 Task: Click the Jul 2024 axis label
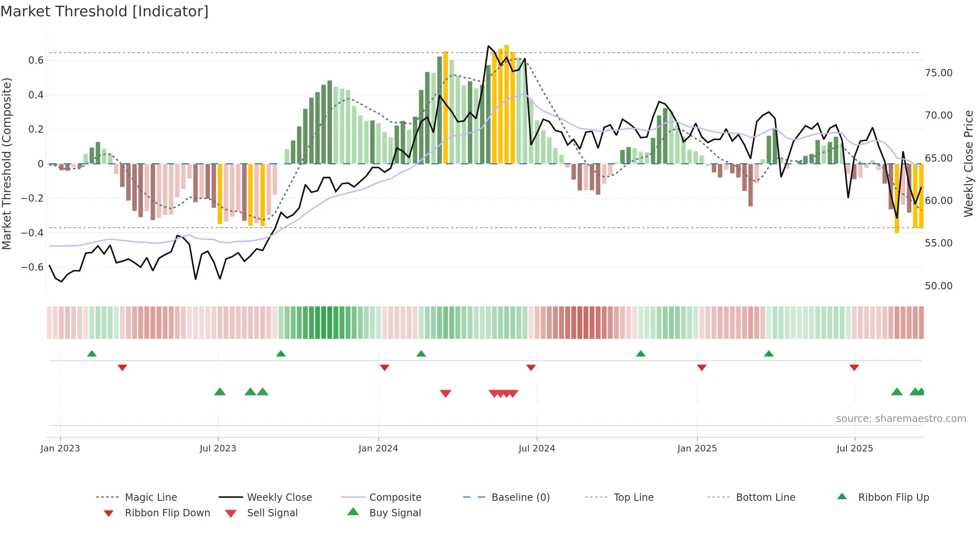click(537, 448)
